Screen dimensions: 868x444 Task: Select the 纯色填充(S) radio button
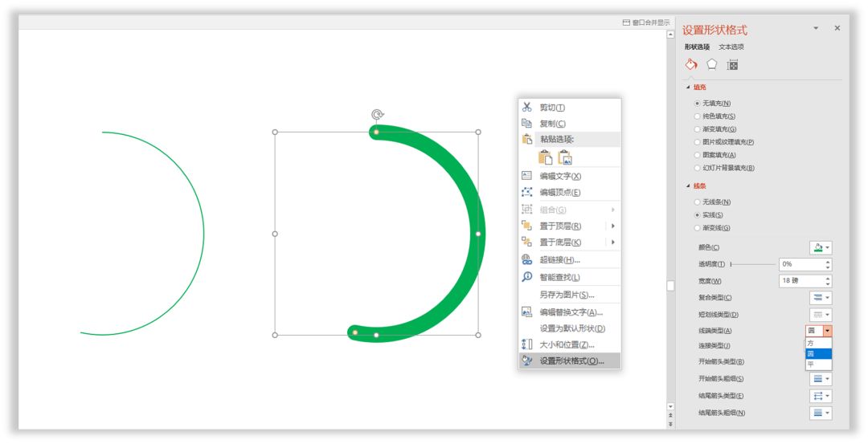click(697, 116)
